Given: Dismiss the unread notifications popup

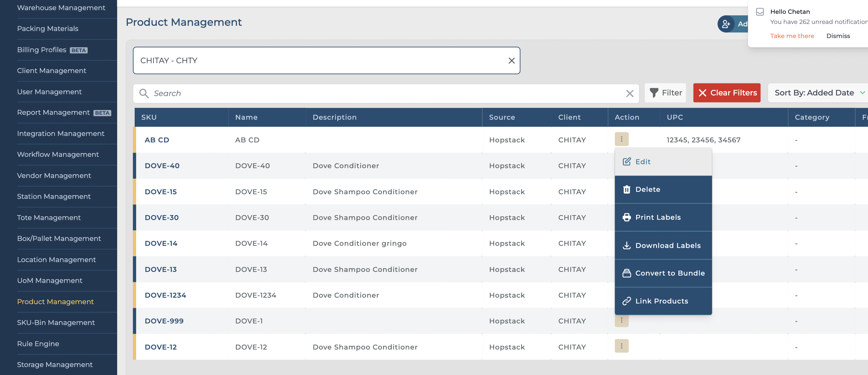Looking at the screenshot, I should [838, 36].
